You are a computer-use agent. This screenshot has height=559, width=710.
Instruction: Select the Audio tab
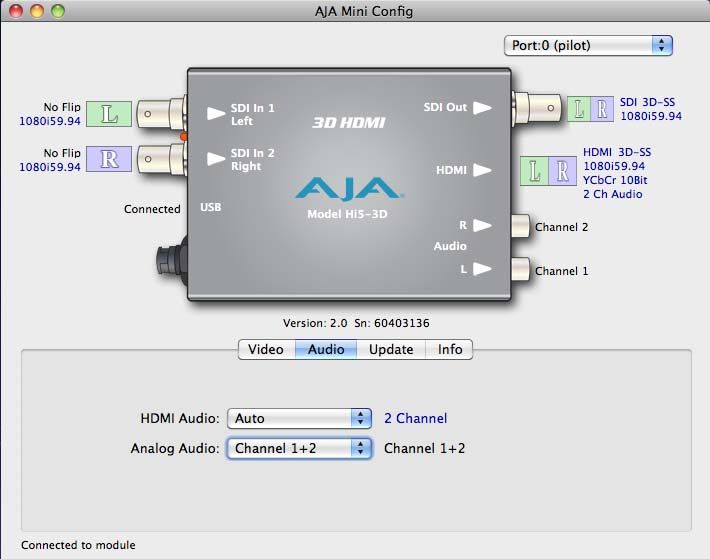(326, 349)
